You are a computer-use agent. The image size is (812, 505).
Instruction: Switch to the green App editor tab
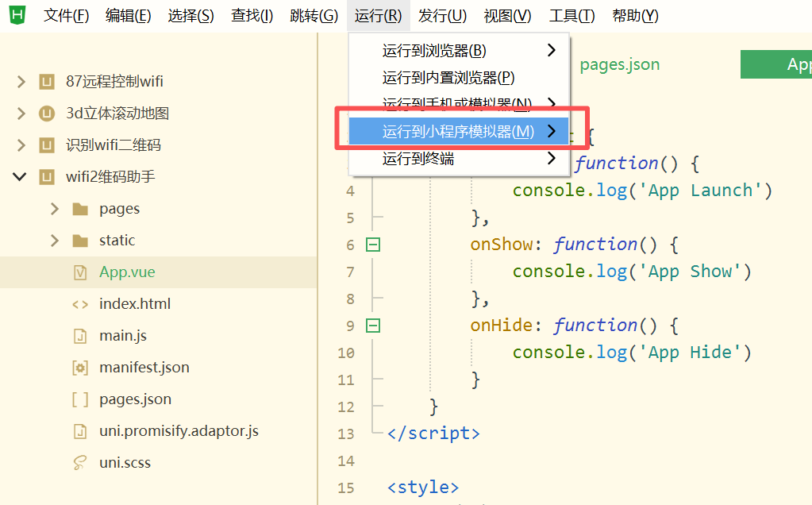point(776,64)
